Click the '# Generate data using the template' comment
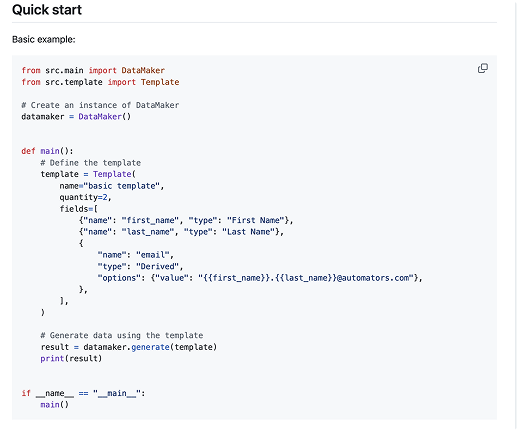Image resolution: width=520 pixels, height=432 pixels. pos(122,335)
